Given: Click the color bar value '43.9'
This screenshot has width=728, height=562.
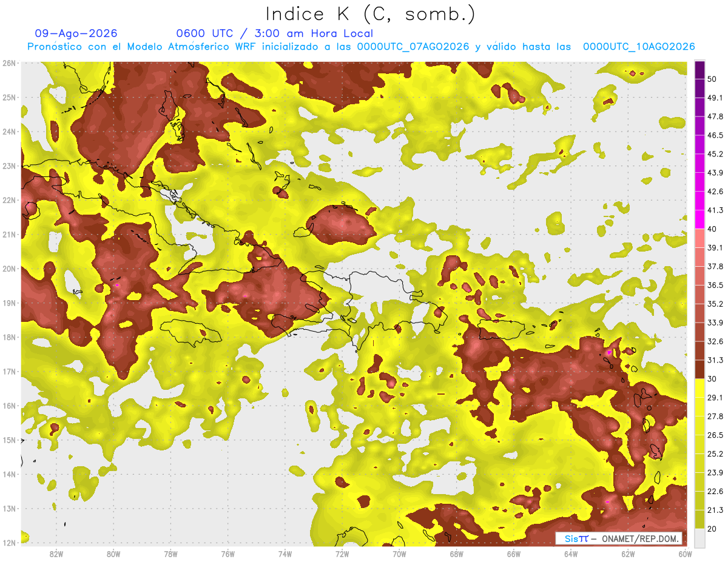Looking at the screenshot, I should 715,173.
